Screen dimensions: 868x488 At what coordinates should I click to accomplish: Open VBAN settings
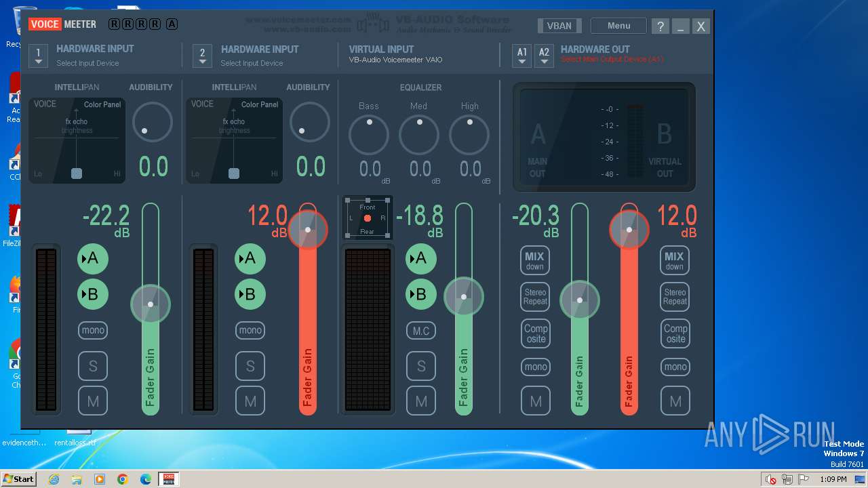tap(559, 26)
